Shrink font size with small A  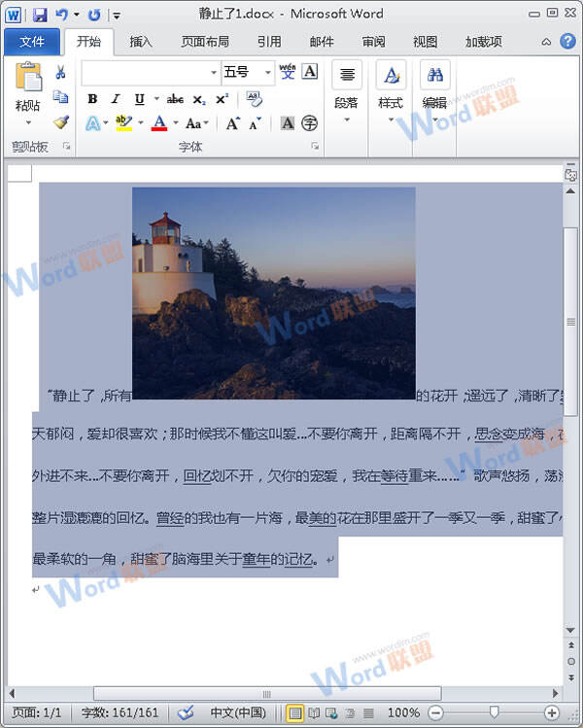(x=255, y=124)
